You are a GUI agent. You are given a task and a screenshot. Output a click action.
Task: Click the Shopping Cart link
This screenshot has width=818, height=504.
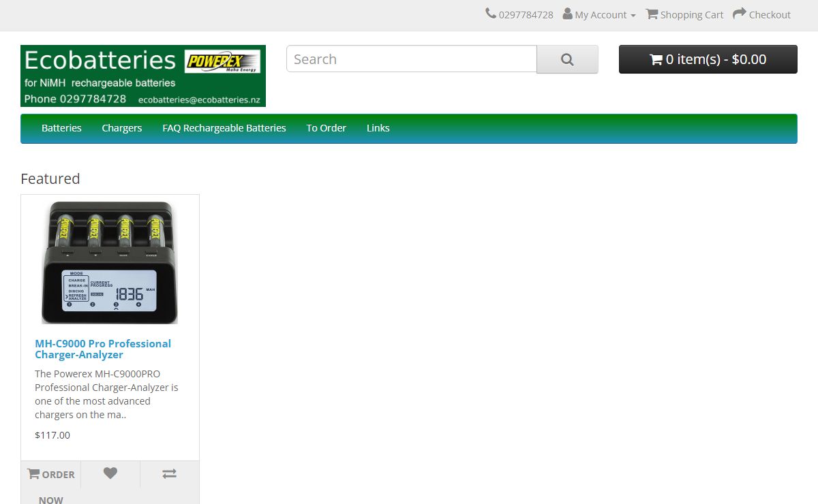pos(684,14)
